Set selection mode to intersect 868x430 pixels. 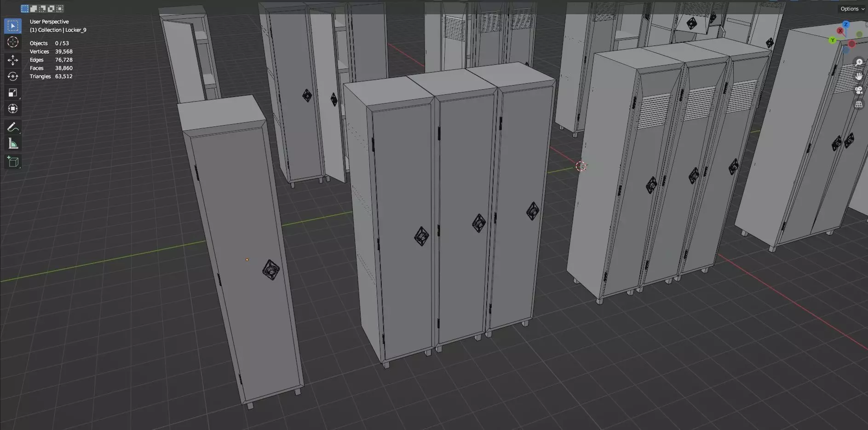tap(60, 9)
